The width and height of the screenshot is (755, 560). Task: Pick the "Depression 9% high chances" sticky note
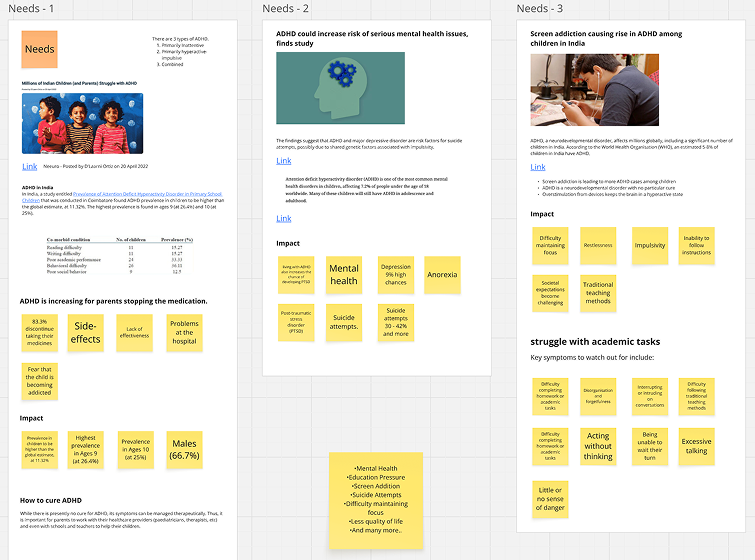point(396,274)
